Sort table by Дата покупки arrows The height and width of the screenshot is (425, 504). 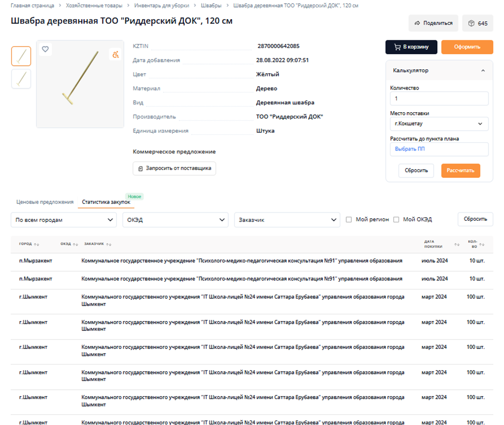[456, 244]
